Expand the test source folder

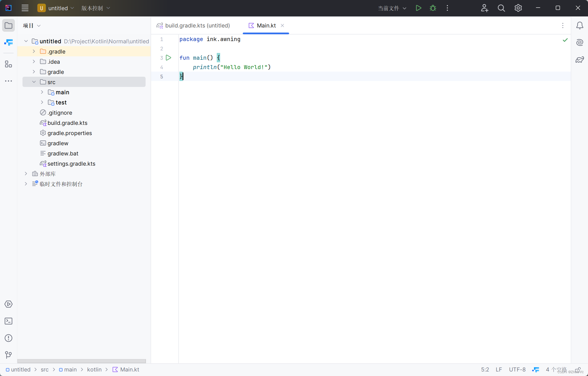[x=42, y=102]
